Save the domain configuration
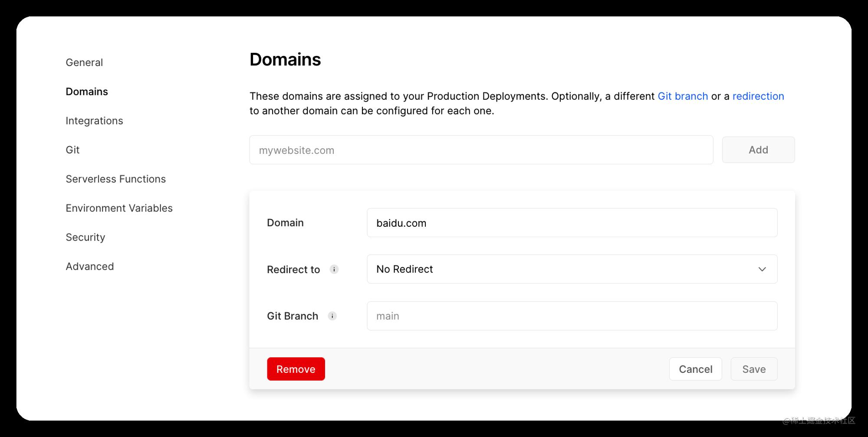Image resolution: width=868 pixels, height=437 pixels. coord(754,369)
